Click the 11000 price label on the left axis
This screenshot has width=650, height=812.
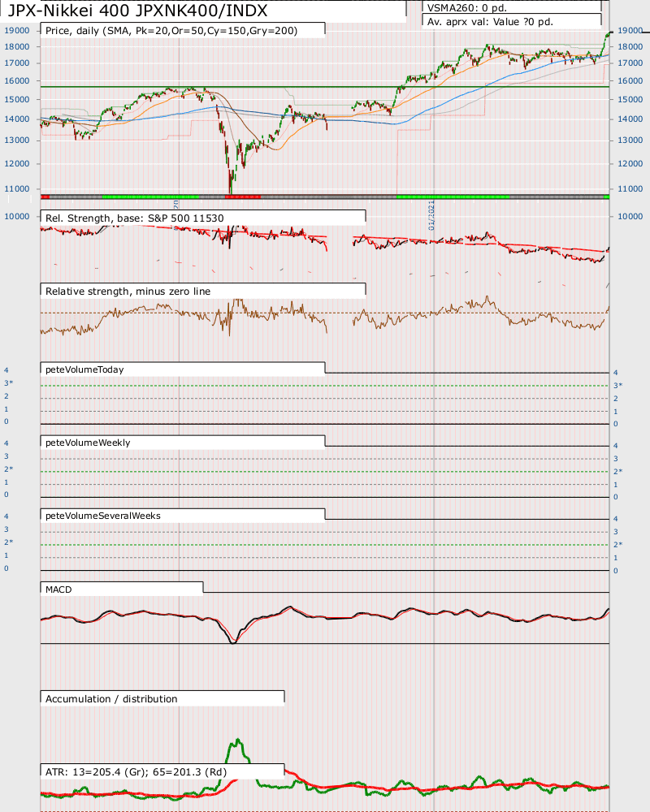[17, 189]
